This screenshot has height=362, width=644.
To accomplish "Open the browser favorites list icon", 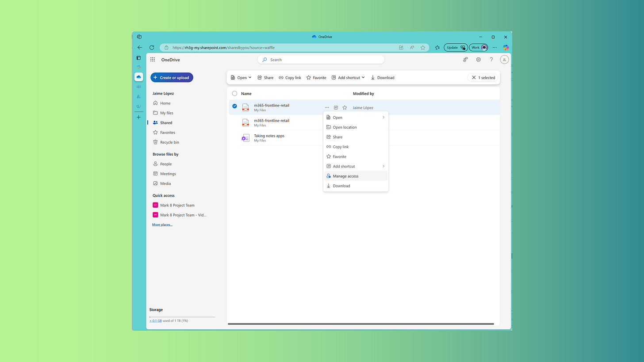I will click(437, 47).
